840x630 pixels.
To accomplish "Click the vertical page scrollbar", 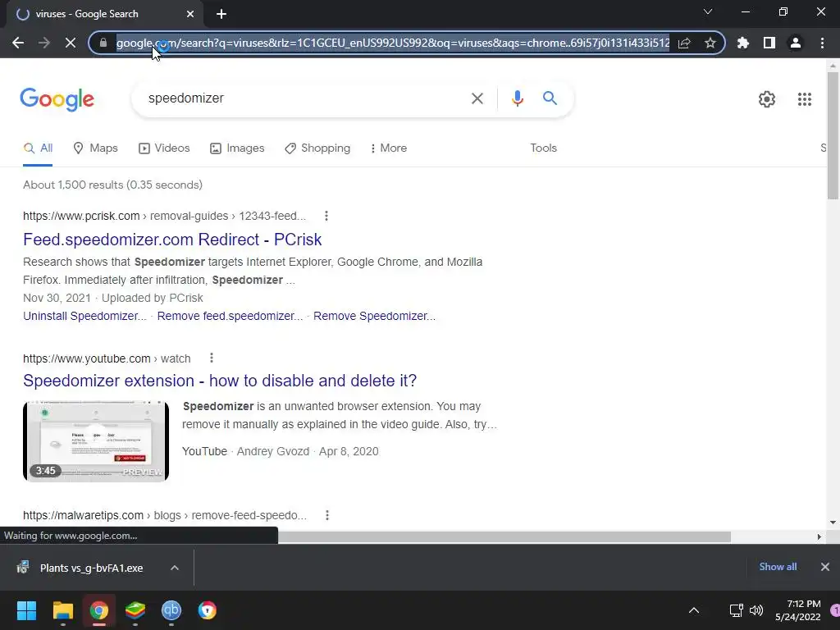I will coord(833,135).
